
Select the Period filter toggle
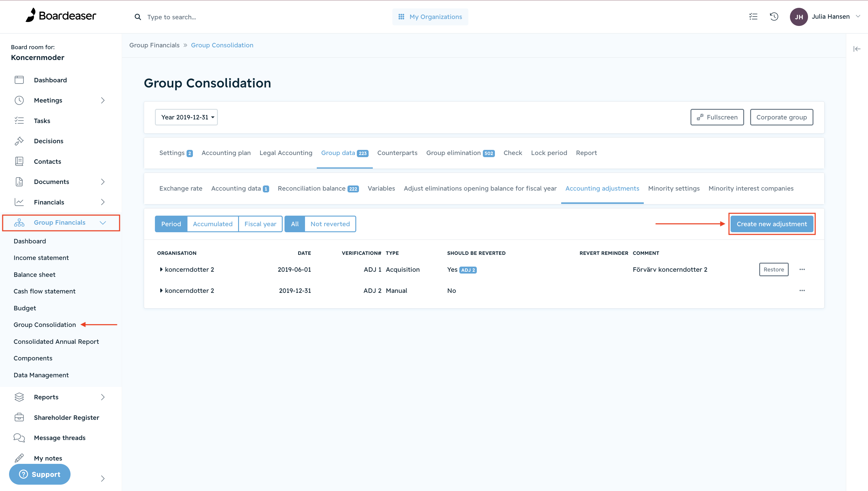[171, 224]
